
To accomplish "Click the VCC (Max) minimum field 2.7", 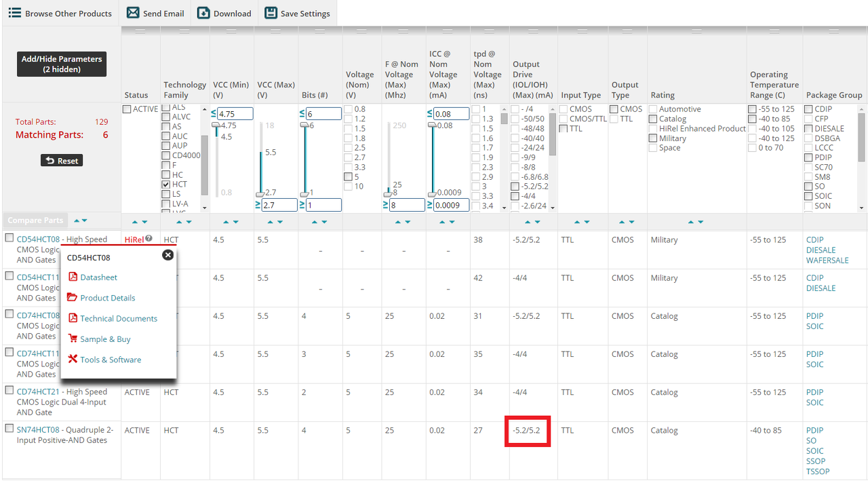I will click(x=279, y=205).
